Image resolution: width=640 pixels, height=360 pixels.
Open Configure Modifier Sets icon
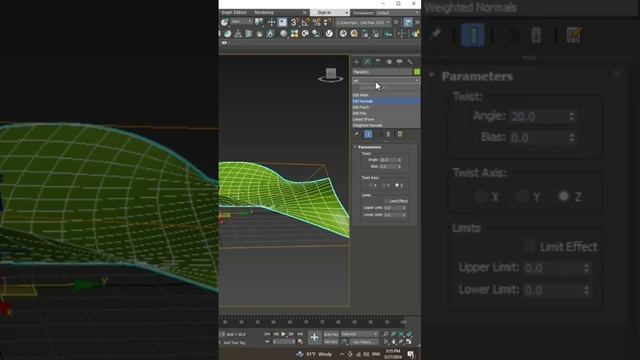[400, 134]
